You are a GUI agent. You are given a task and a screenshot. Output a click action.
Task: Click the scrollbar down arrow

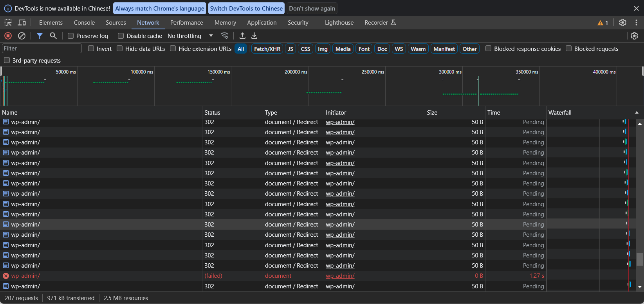[640, 287]
